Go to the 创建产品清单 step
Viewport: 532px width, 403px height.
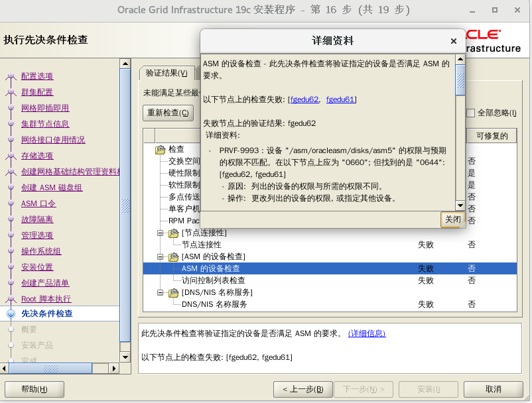[45, 283]
